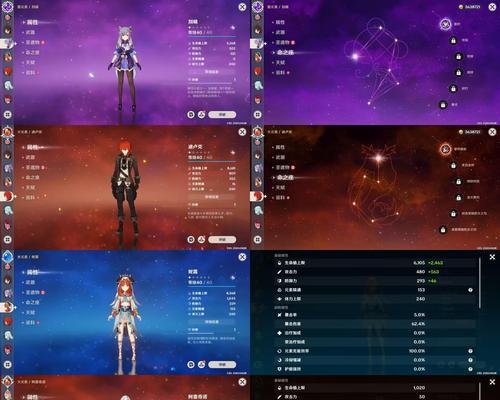Click round icon left of outfit icon on purple attributes screen
Viewport: 500px width, 400px height.
click(191, 114)
